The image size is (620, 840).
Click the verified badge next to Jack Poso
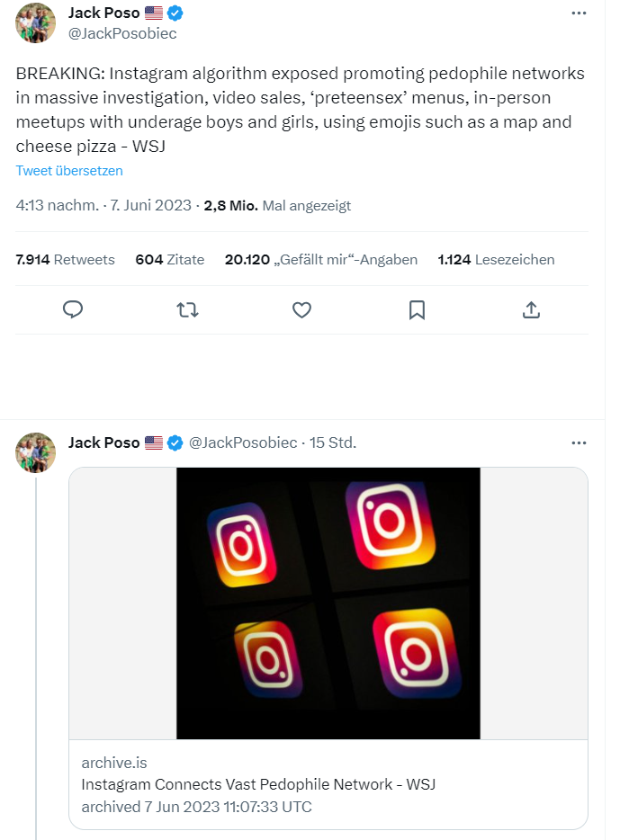(178, 13)
